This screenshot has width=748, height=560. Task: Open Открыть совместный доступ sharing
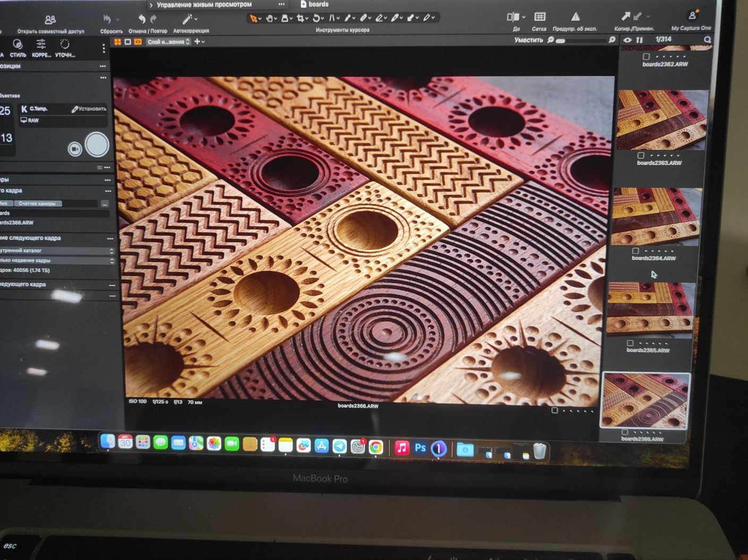[x=50, y=20]
